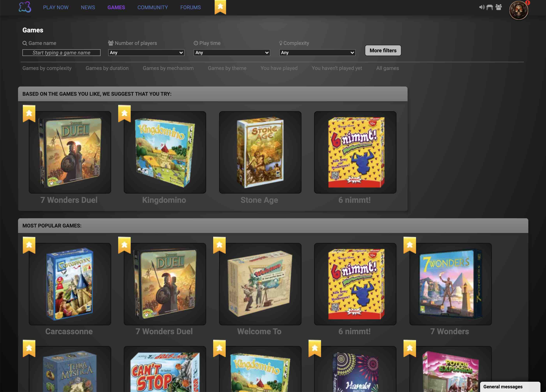Viewport: 546px width, 392px height.
Task: Open the friends group icon in header
Action: (x=499, y=7)
